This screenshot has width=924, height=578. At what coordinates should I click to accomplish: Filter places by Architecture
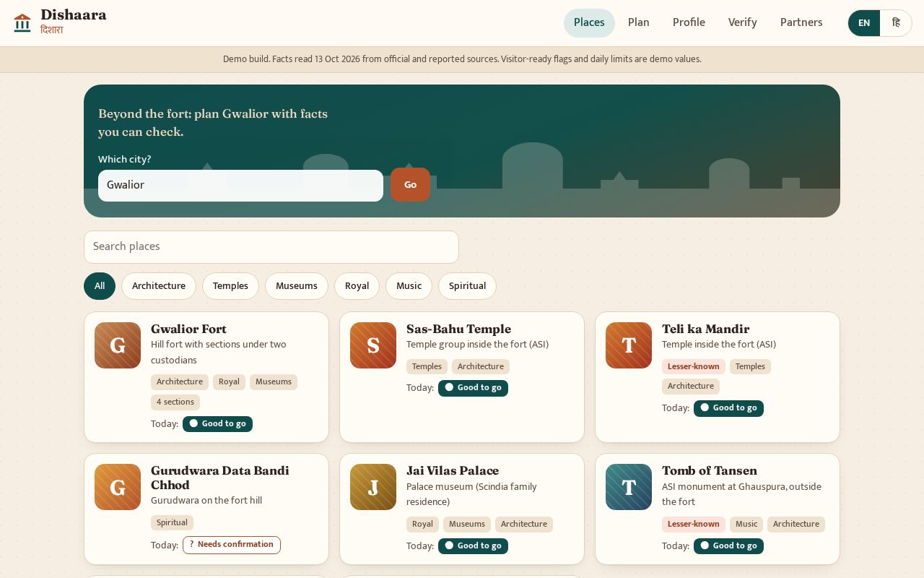[x=159, y=286]
